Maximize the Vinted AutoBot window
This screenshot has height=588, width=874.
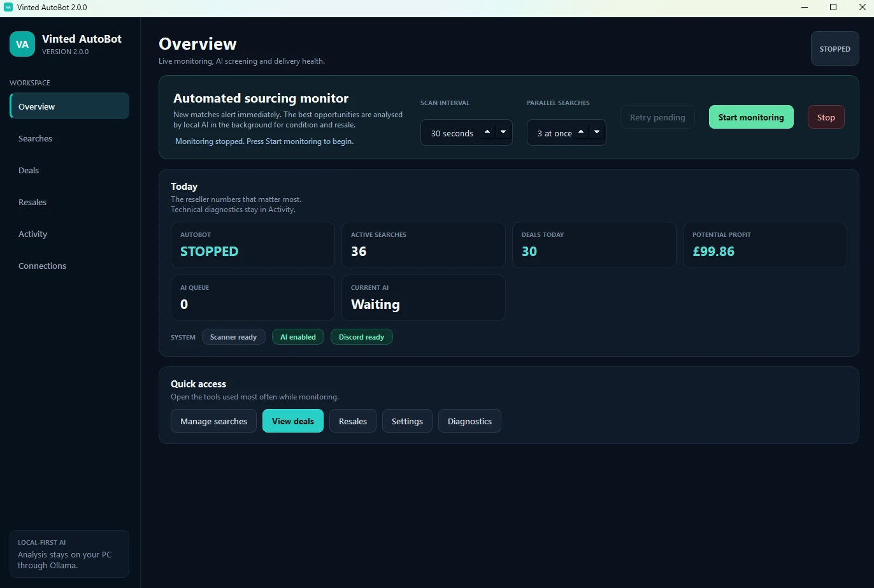click(x=833, y=8)
